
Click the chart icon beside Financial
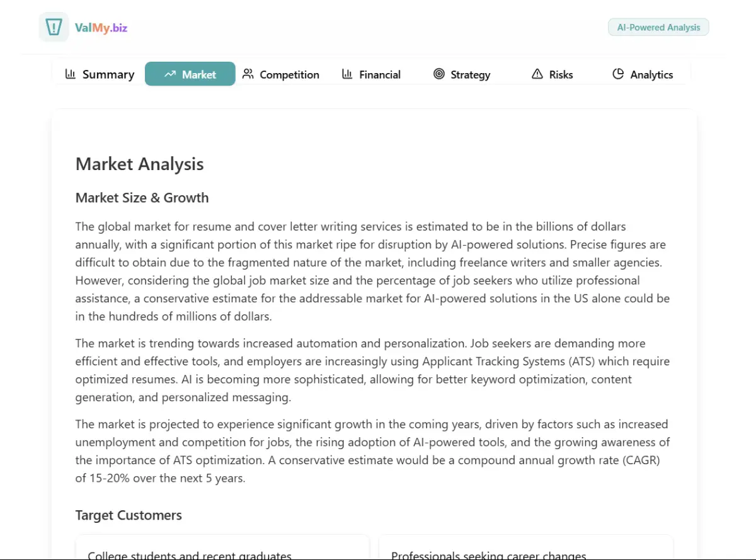tap(347, 74)
